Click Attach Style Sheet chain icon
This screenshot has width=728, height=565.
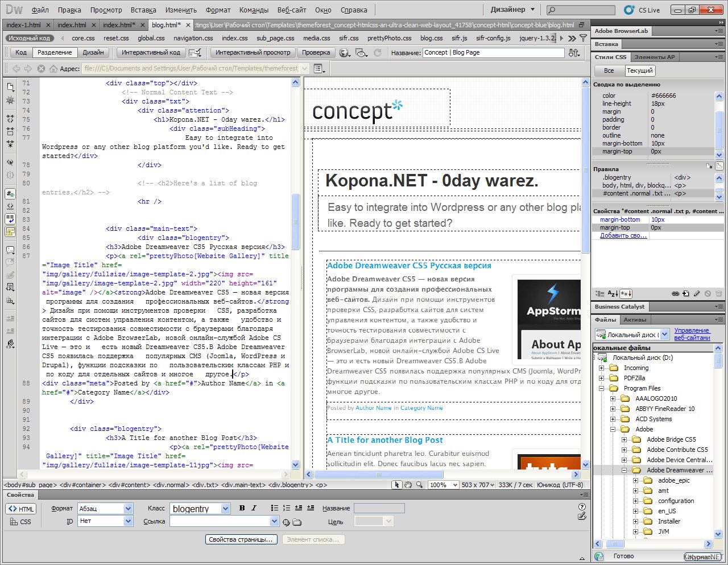[x=675, y=294]
